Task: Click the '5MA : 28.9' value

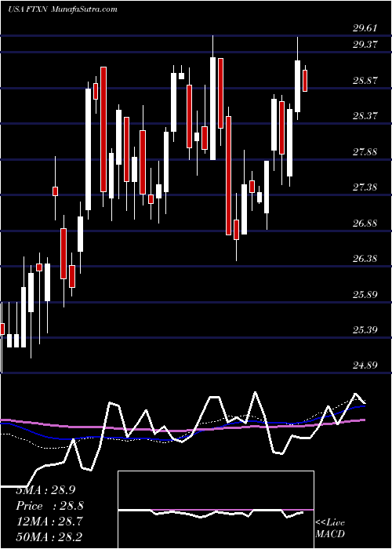Action: [x=45, y=490]
